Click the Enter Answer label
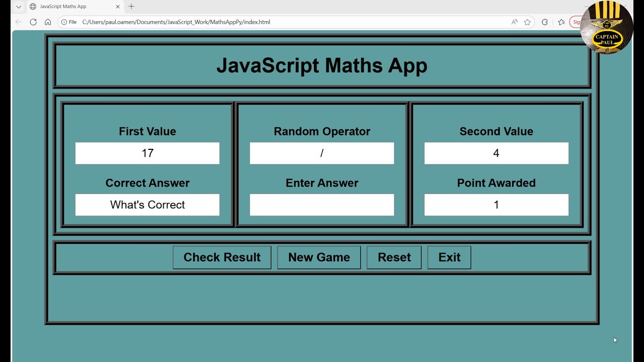644x362 pixels. (322, 183)
